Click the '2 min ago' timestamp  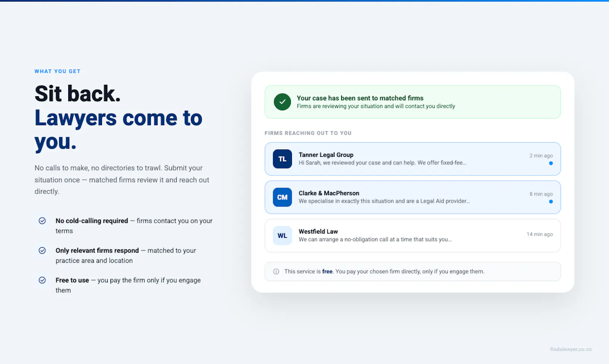[x=541, y=156]
